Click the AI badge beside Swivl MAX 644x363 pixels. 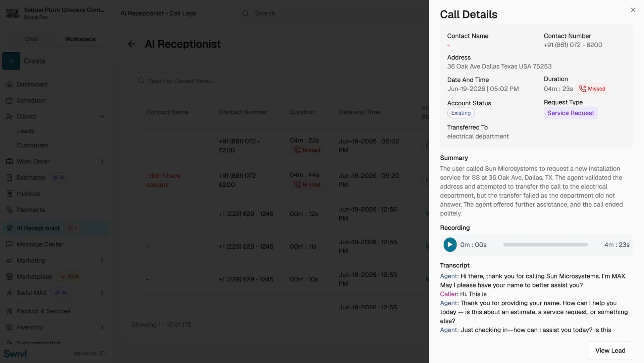(x=61, y=293)
